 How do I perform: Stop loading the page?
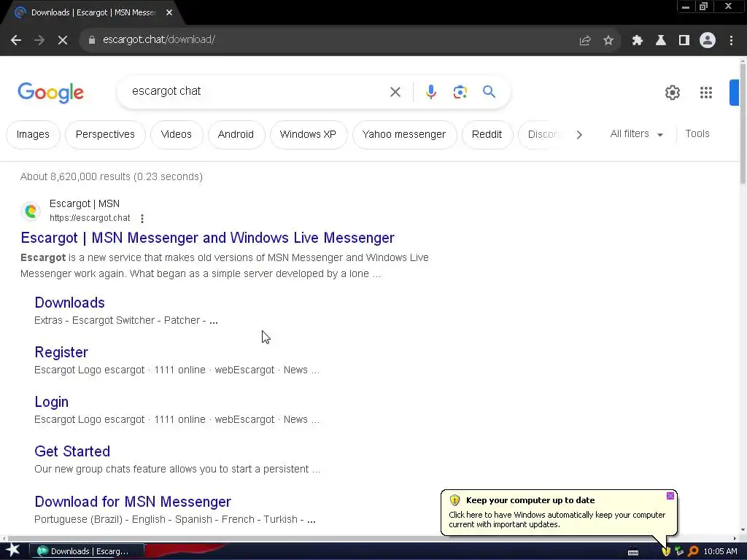63,40
